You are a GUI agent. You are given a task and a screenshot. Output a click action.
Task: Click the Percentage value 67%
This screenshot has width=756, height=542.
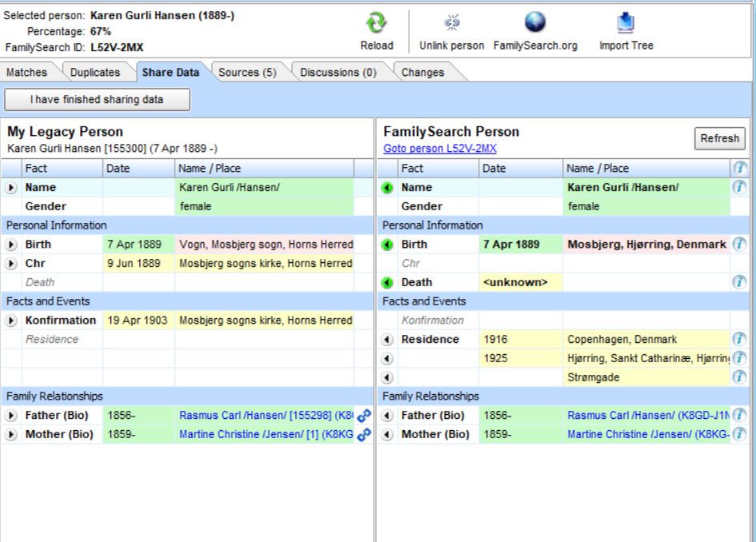pyautogui.click(x=101, y=31)
